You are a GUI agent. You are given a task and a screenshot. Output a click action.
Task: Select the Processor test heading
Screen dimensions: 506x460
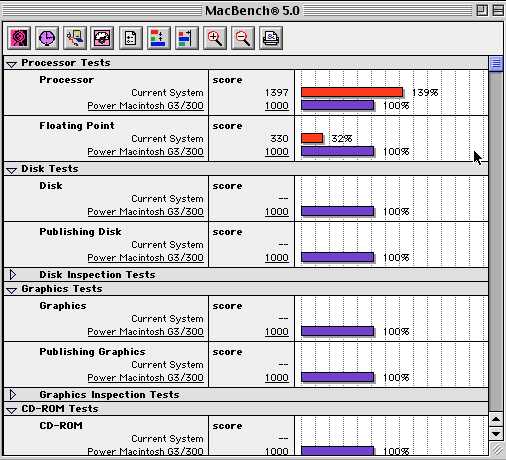pos(67,80)
